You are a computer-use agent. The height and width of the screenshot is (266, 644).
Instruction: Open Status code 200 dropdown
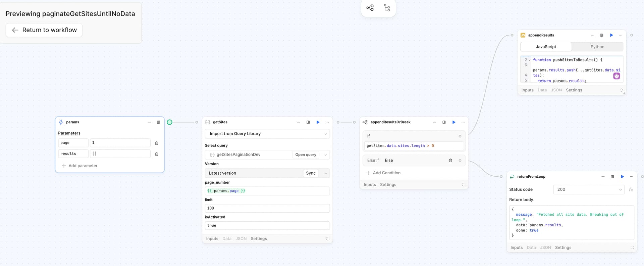pyautogui.click(x=589, y=190)
